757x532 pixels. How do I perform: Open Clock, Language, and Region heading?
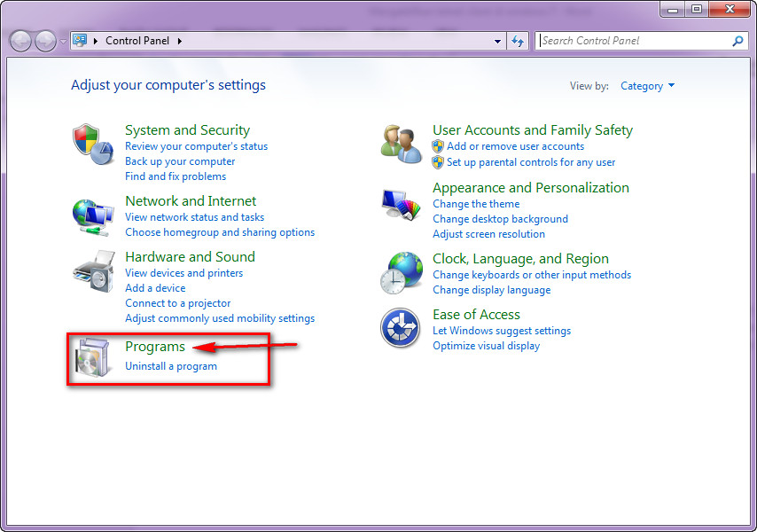point(520,259)
